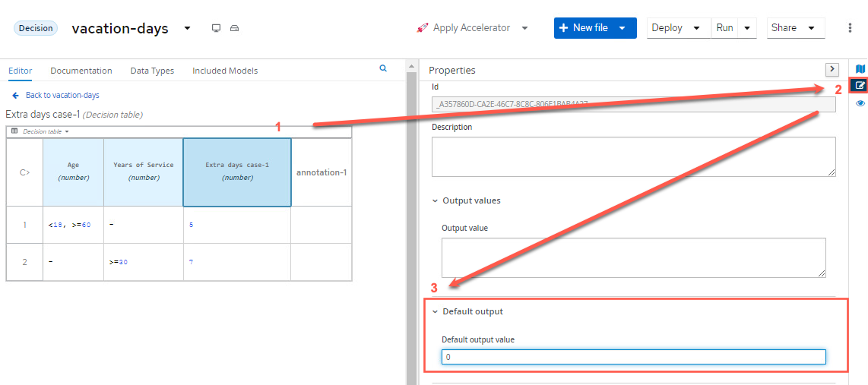Open the Share dropdown

click(x=796, y=27)
